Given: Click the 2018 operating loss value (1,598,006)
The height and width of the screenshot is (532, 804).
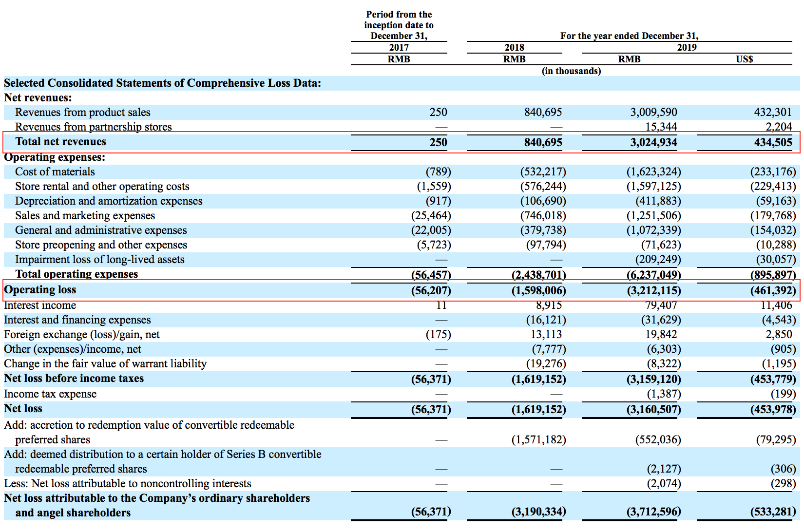Looking at the screenshot, I should [538, 290].
